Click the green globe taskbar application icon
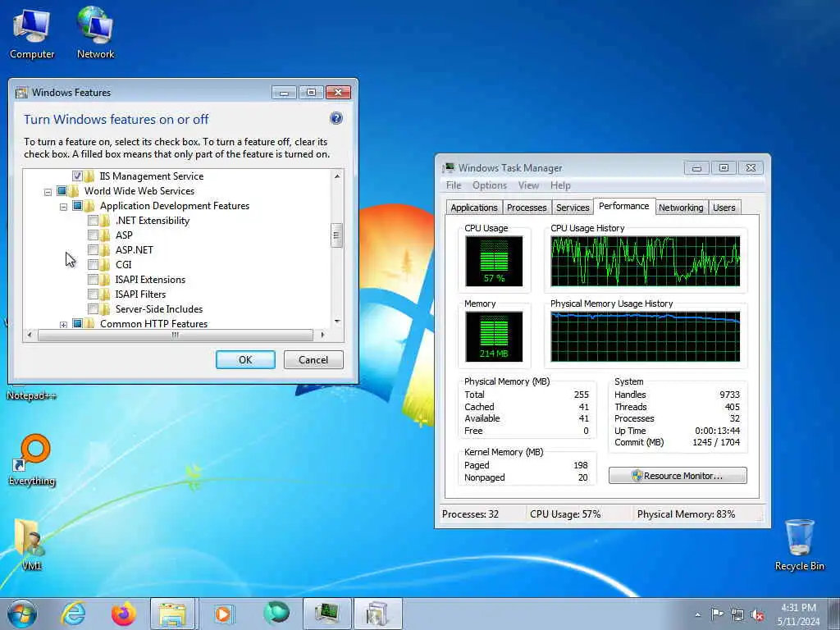The width and height of the screenshot is (840, 630). click(276, 614)
